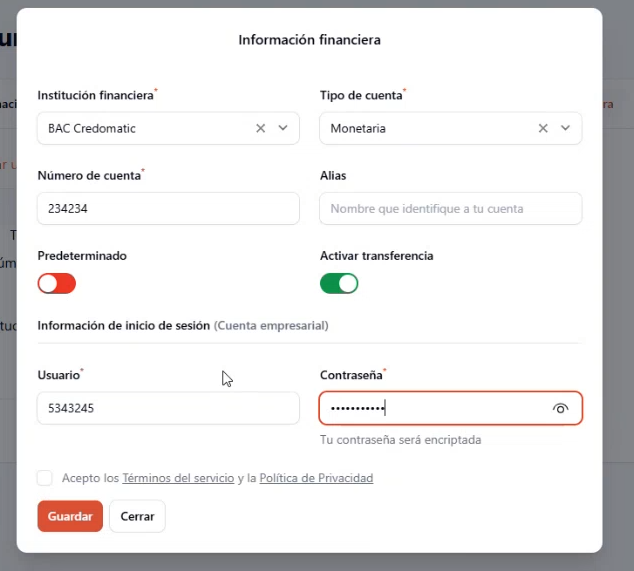Close the dialog with Cerrar

coord(137,516)
